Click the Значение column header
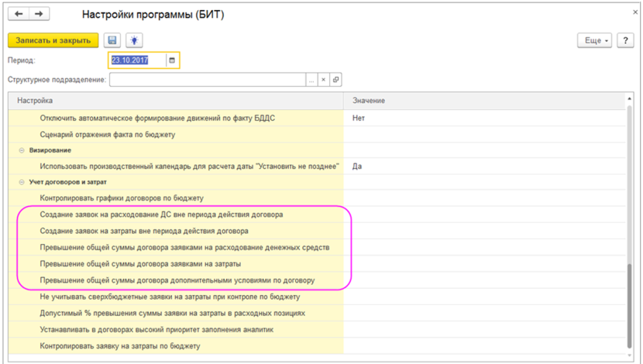This screenshot has width=643, height=364. (x=484, y=100)
